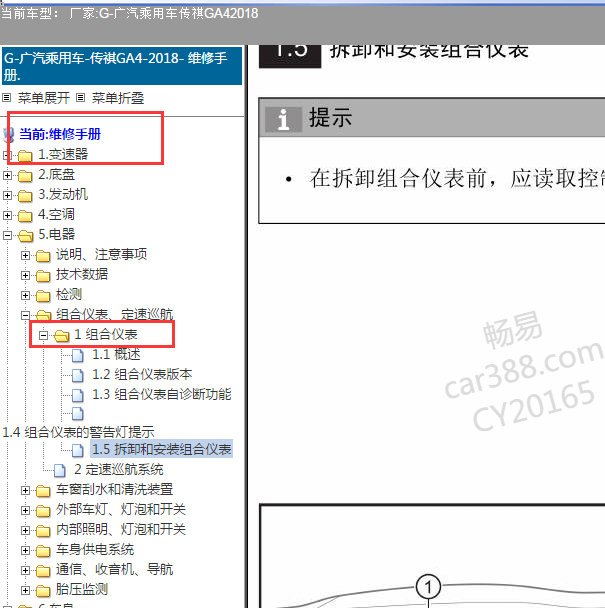
Task: Click the 车窗刮水和清洗装置 folder icon
Action: (x=43, y=491)
